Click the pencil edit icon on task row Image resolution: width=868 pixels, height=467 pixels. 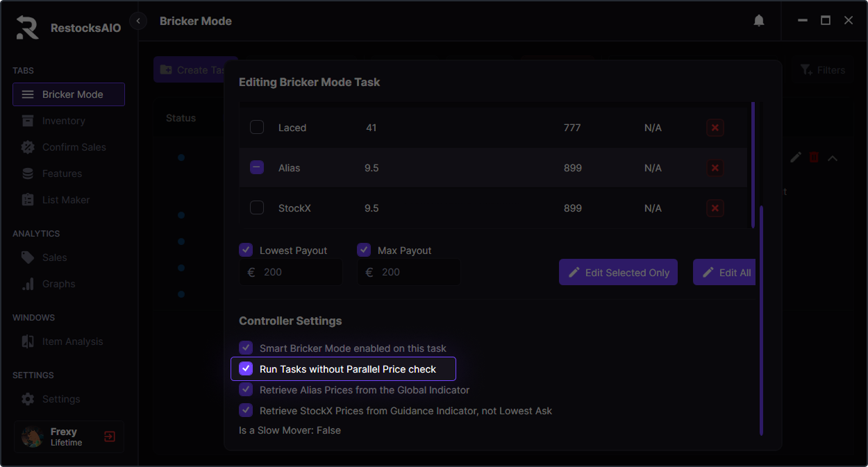coord(796,158)
